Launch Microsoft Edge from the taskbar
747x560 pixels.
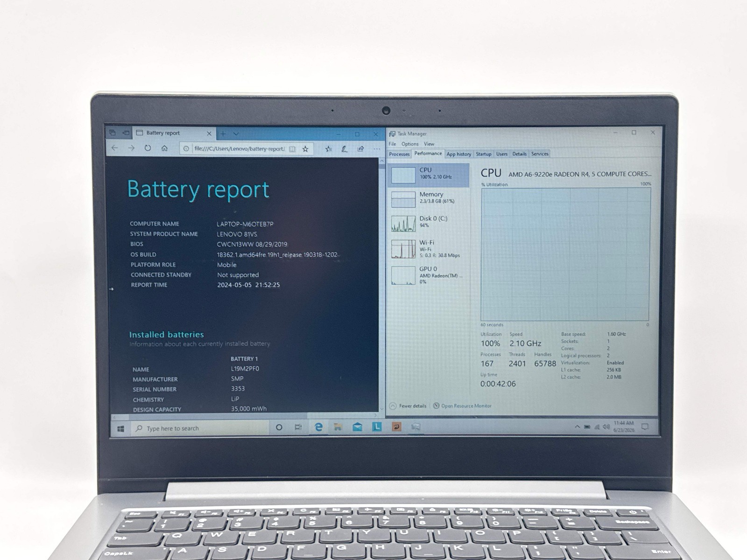pos(318,427)
